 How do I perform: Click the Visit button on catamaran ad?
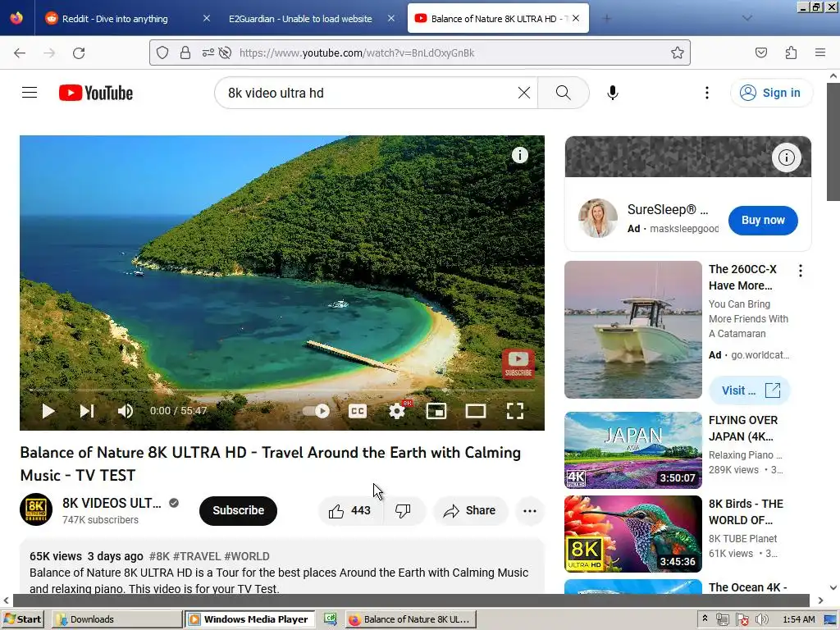(x=749, y=390)
